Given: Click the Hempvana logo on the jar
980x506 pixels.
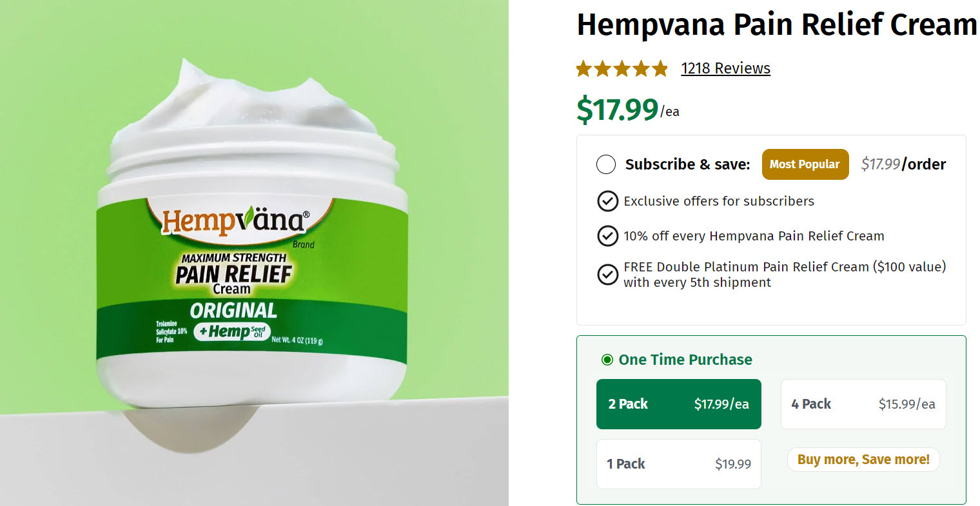Looking at the screenshot, I should (235, 221).
